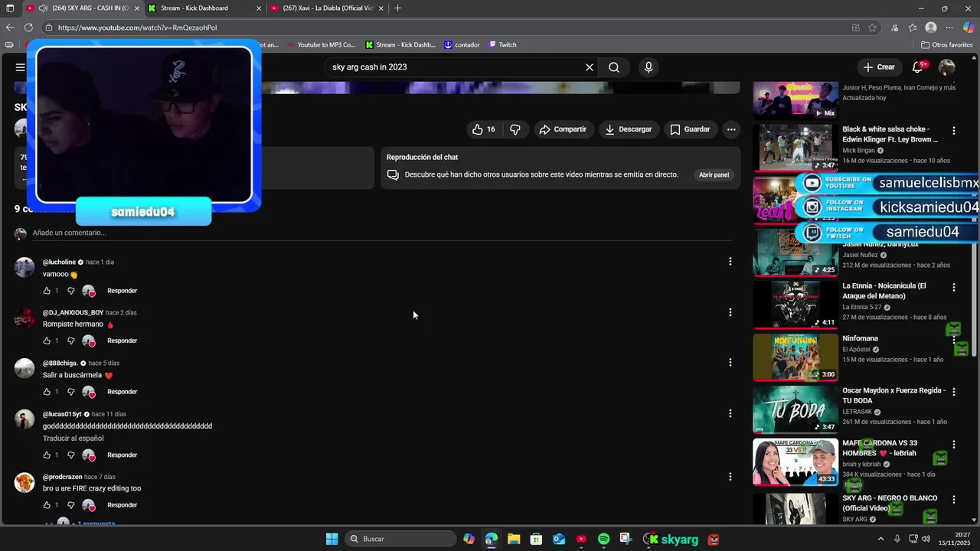
Task: Open the contador bookmark
Action: point(462,45)
